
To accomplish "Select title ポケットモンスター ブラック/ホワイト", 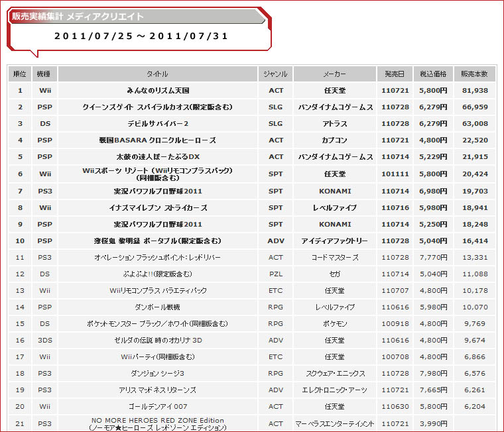I will click(x=158, y=324).
